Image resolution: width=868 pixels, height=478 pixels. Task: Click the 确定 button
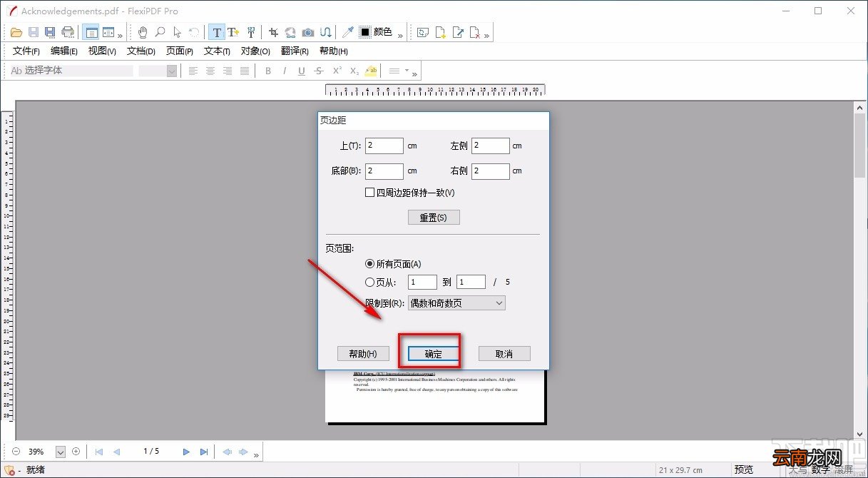(433, 353)
